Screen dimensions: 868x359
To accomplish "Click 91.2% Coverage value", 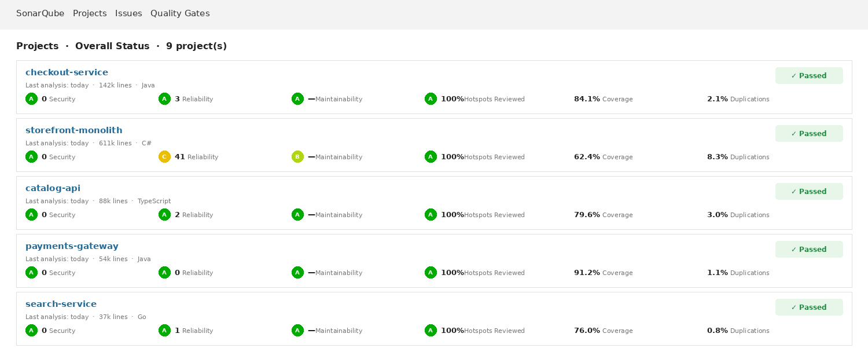I will [587, 273].
